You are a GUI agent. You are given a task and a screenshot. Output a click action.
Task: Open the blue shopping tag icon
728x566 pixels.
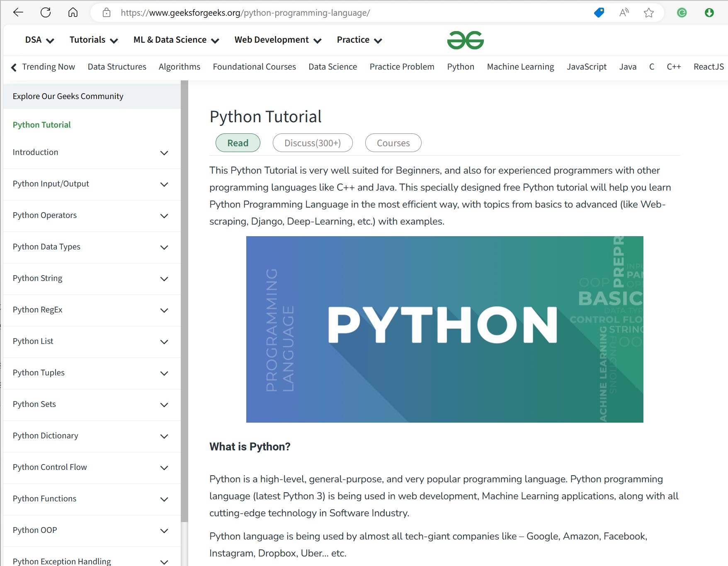click(599, 13)
